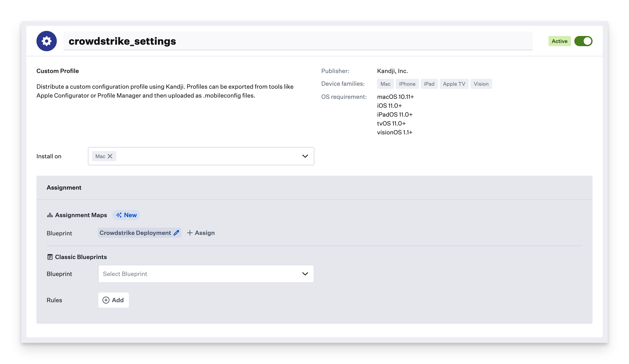This screenshot has width=629, height=364.
Task: Click the green Active status badge
Action: coord(560,41)
